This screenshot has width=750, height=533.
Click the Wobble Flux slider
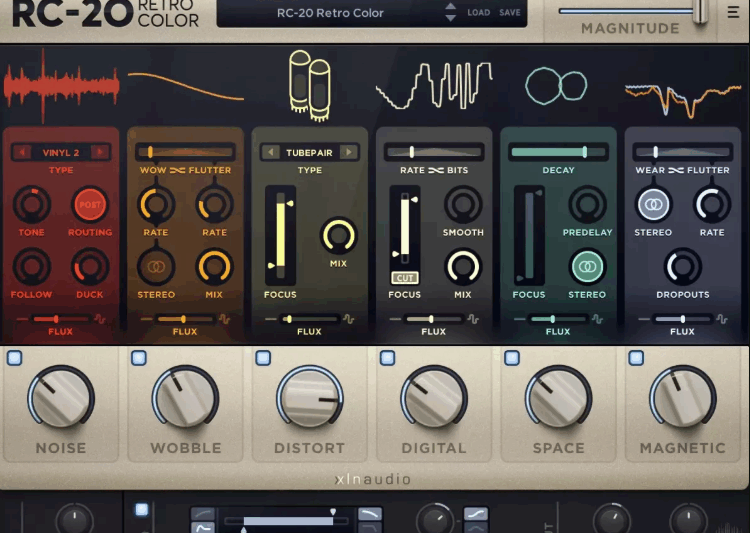tap(186, 319)
